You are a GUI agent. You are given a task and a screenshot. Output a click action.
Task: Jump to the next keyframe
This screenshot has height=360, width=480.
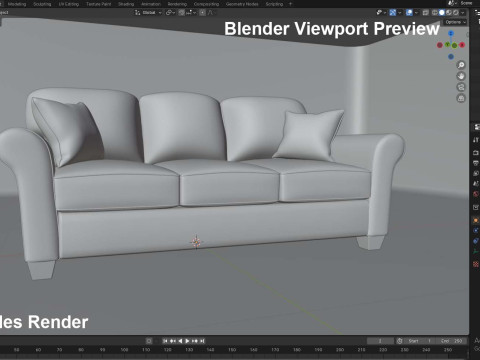195,341
